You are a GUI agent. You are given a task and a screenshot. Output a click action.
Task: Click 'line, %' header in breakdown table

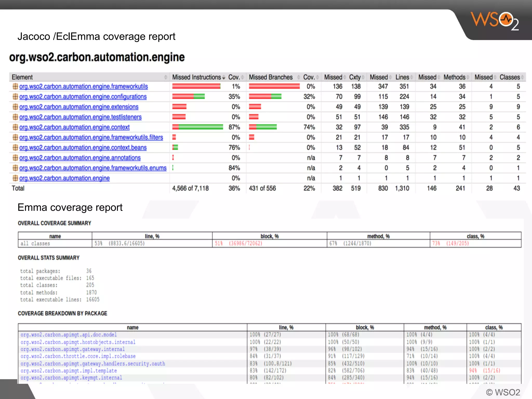pos(286,328)
